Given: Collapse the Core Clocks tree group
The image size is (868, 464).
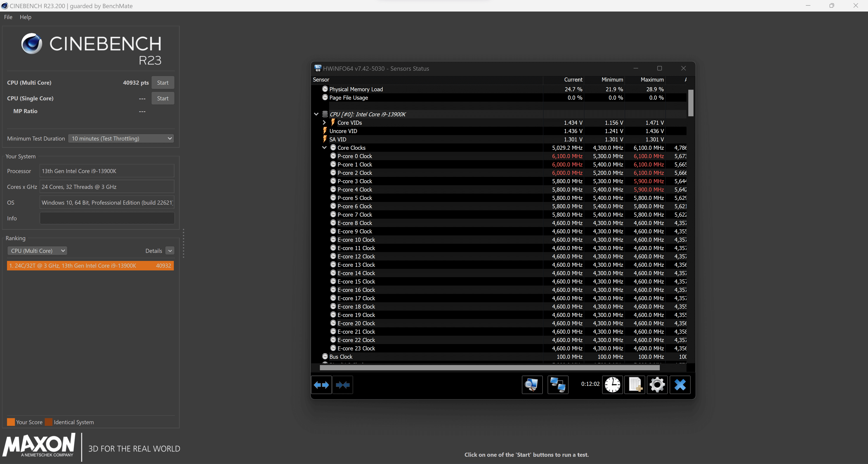Looking at the screenshot, I should [324, 148].
